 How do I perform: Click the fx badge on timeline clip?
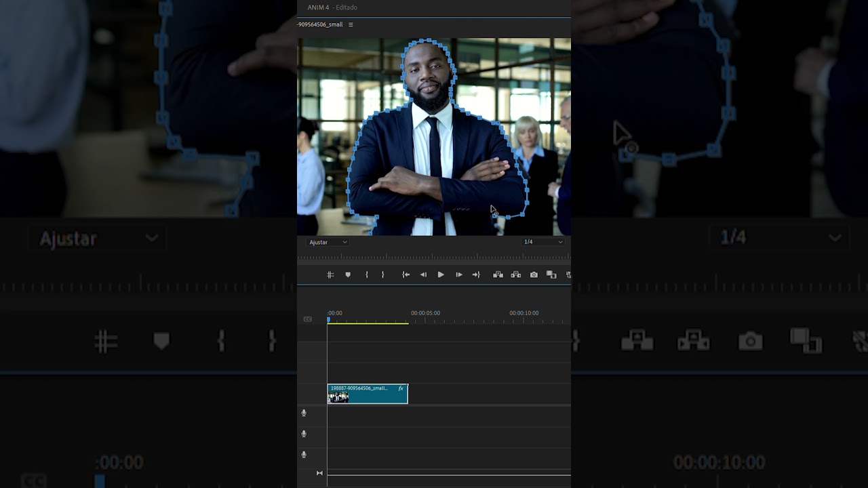(x=401, y=388)
